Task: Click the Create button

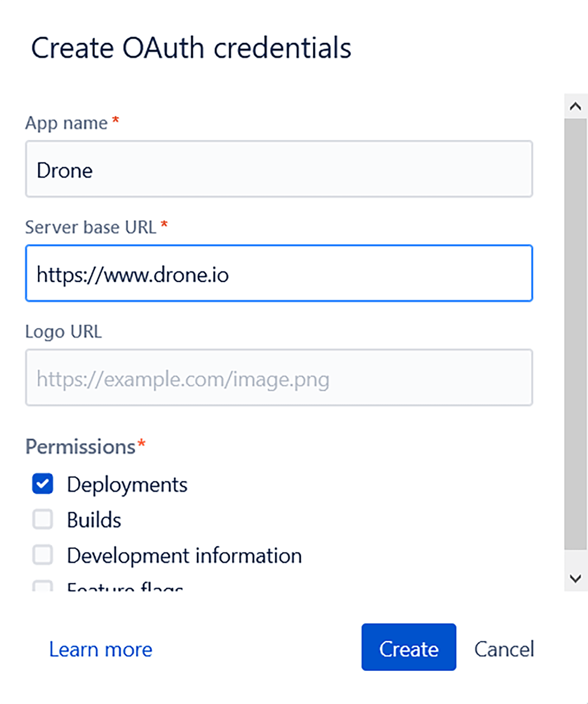Action: (x=408, y=649)
